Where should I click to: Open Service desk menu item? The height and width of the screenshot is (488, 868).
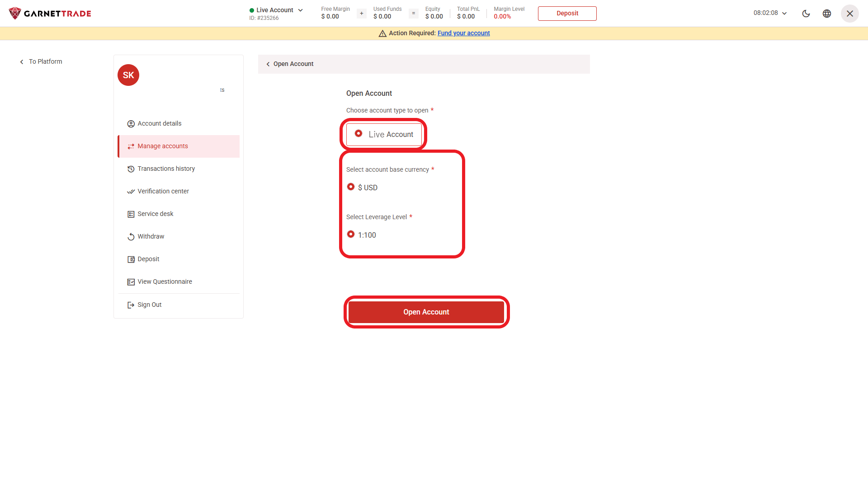179,214
